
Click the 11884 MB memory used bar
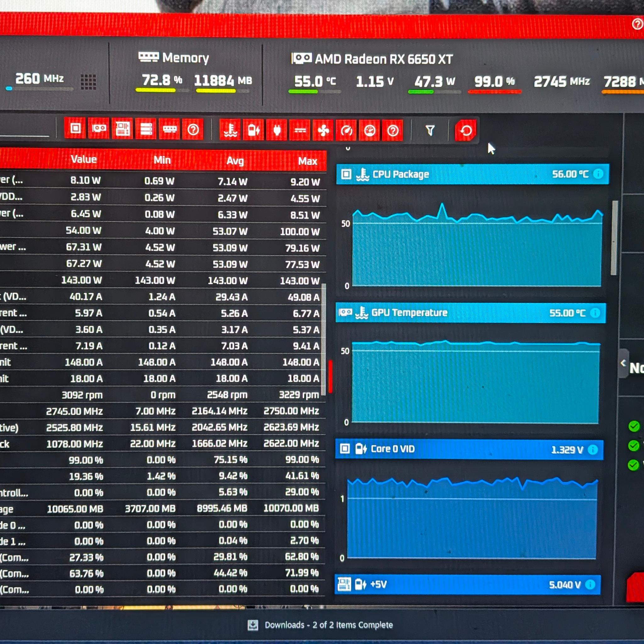[222, 91]
